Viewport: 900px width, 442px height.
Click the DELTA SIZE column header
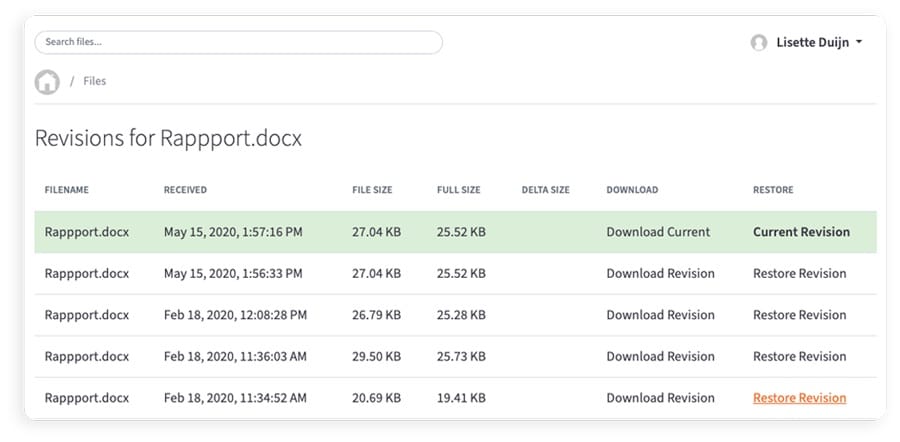pyautogui.click(x=545, y=190)
